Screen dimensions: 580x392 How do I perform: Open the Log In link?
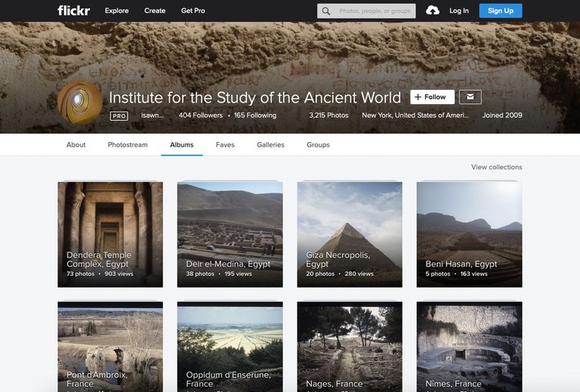tap(458, 11)
